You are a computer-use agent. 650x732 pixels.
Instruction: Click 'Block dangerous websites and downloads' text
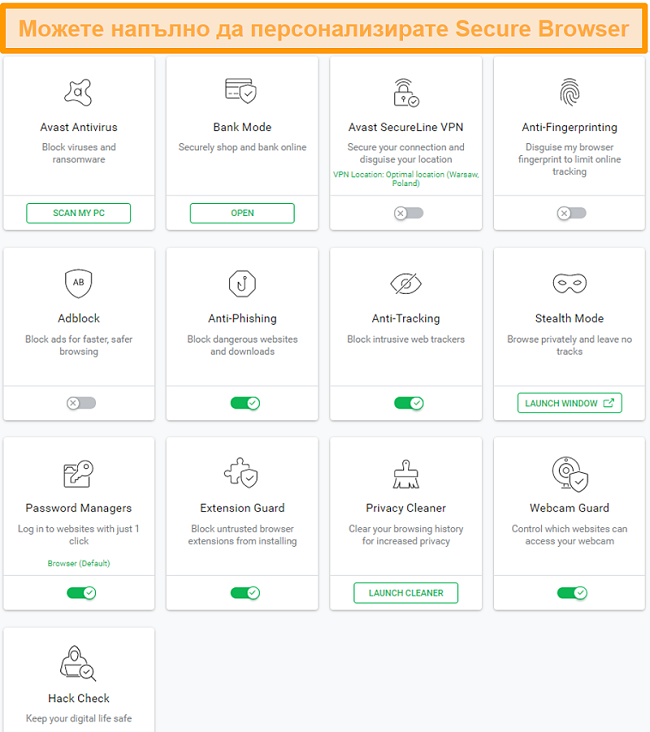coord(242,345)
